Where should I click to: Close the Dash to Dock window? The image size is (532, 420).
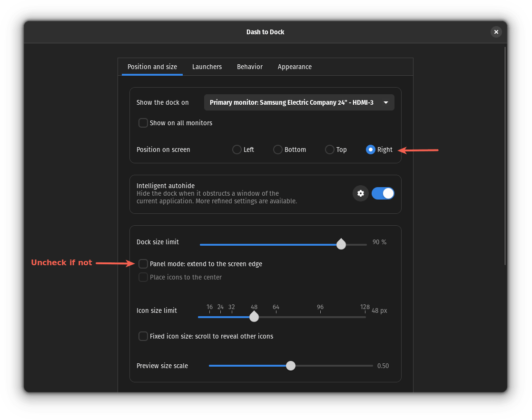click(x=496, y=32)
